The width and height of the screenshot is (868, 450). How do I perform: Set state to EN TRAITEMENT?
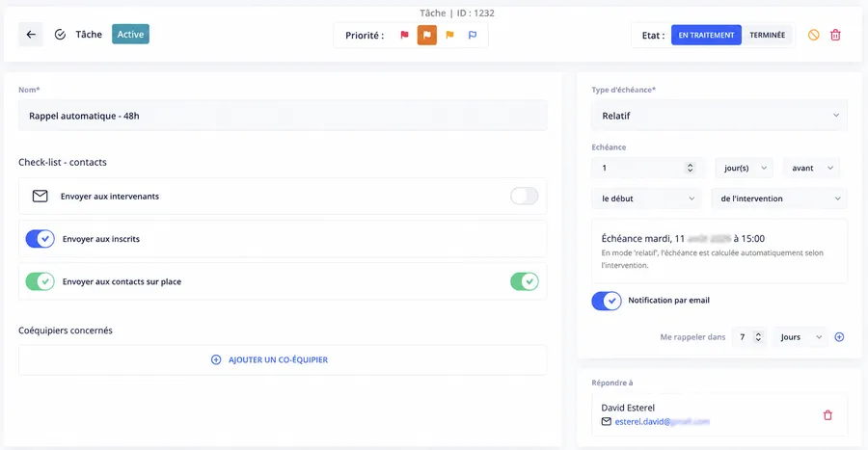point(706,35)
